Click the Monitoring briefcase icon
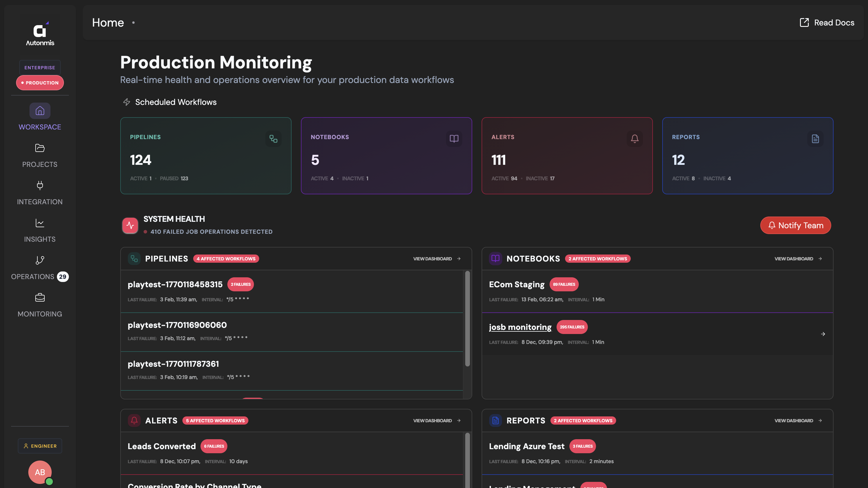Screen dimensions: 868x488 point(40,297)
